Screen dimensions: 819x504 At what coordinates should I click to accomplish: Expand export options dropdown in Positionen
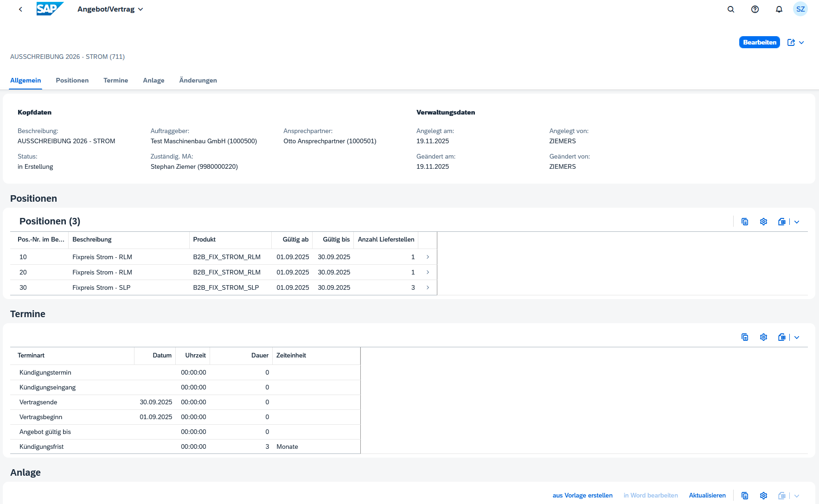(x=797, y=222)
